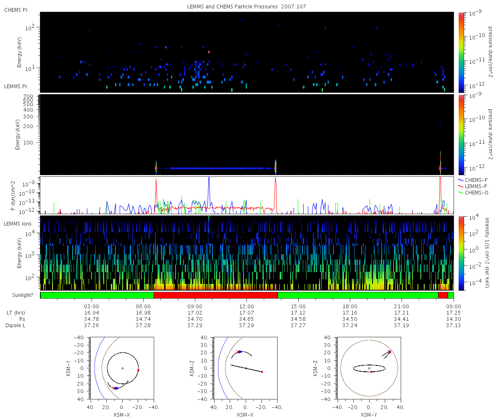This screenshot has height=420, width=504.
Task: Click the red dot on the KSM-X/KSM-Y orbit circle
Action: (x=138, y=370)
